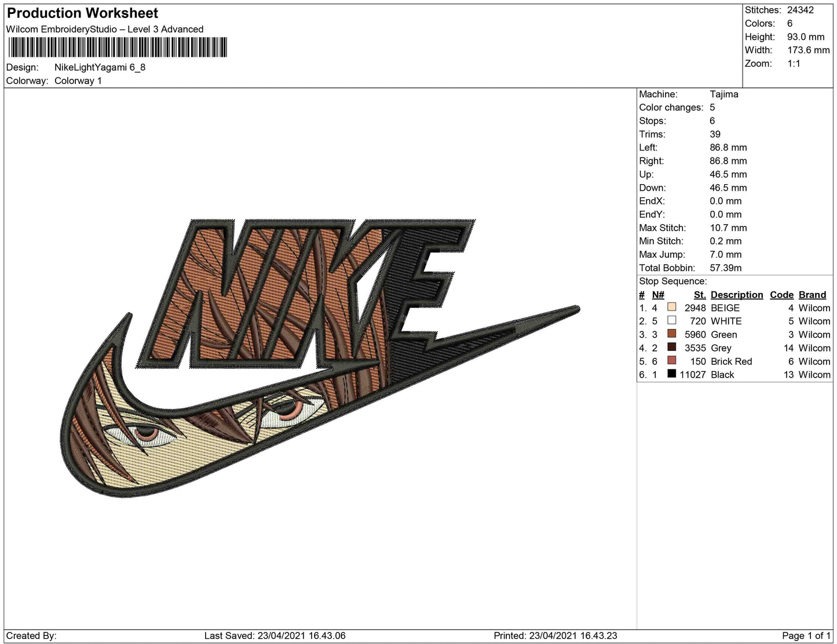Click the "Down:" label
The height and width of the screenshot is (644, 837).
tap(652, 187)
